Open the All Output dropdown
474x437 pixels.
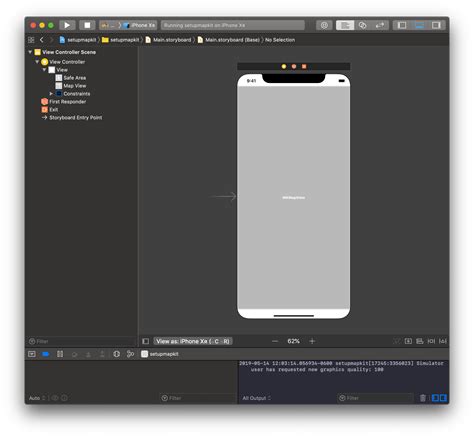[x=256, y=398]
